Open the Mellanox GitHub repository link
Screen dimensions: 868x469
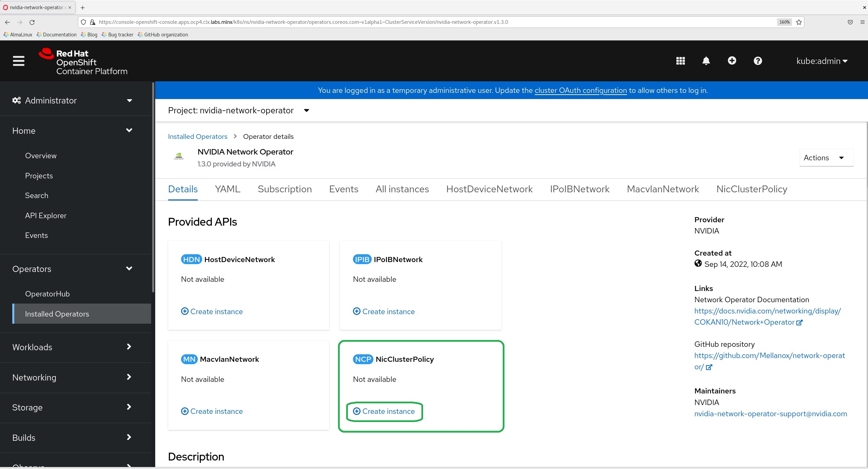coord(769,361)
